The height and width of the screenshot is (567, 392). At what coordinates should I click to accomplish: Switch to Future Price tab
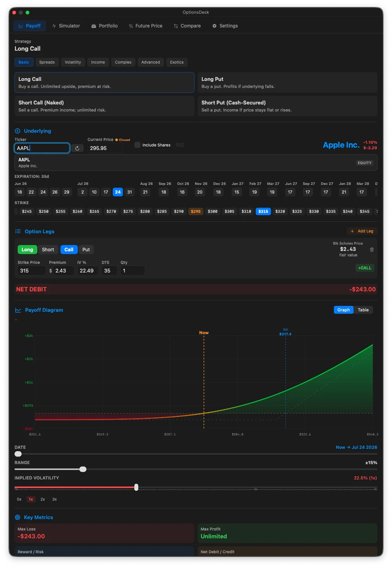(146, 26)
